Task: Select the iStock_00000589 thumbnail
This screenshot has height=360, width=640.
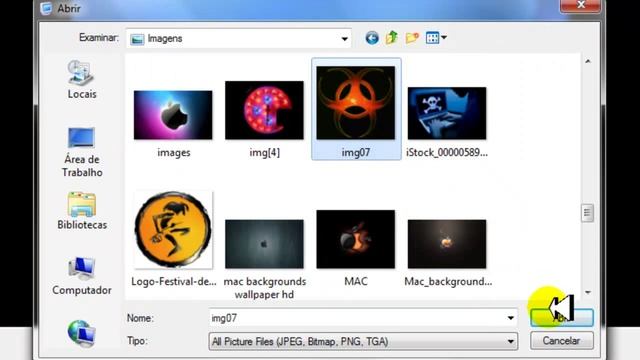Action: (x=447, y=113)
